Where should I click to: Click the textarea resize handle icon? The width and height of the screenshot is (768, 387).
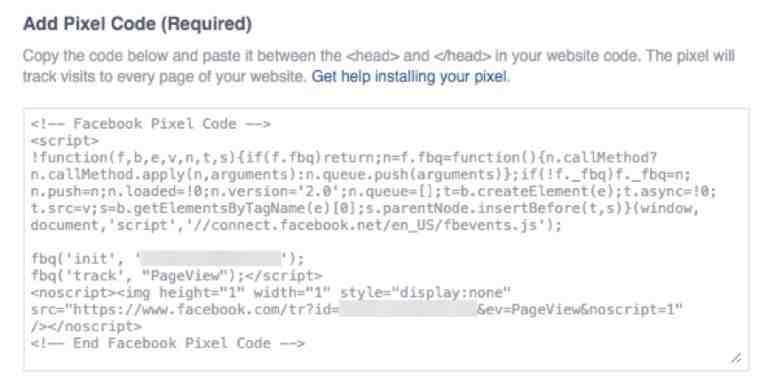[736, 359]
